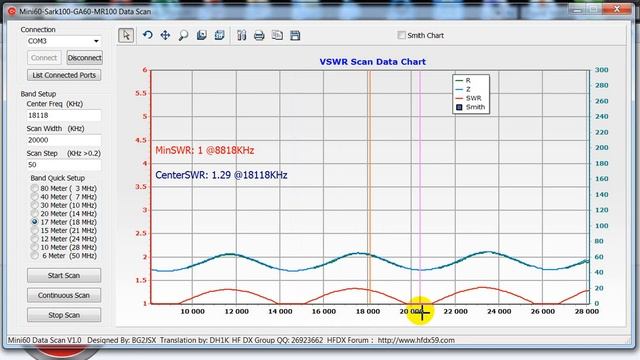Click the Disconnect button
This screenshot has height=360, width=640.
tap(84, 58)
